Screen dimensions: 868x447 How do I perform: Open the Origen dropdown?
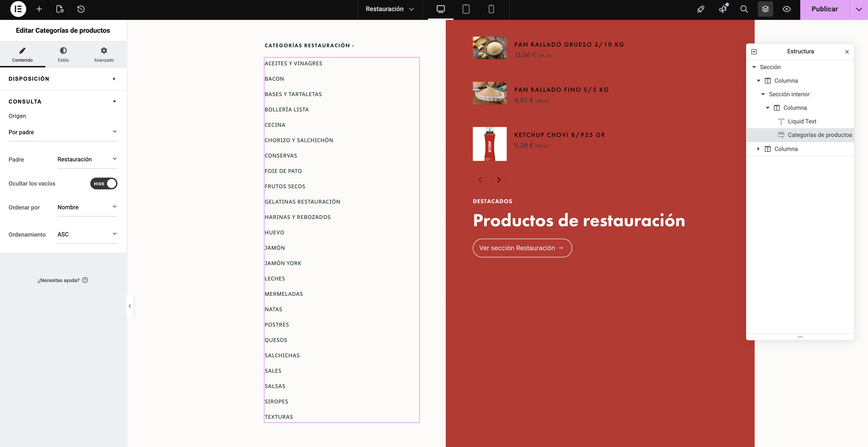[63, 132]
